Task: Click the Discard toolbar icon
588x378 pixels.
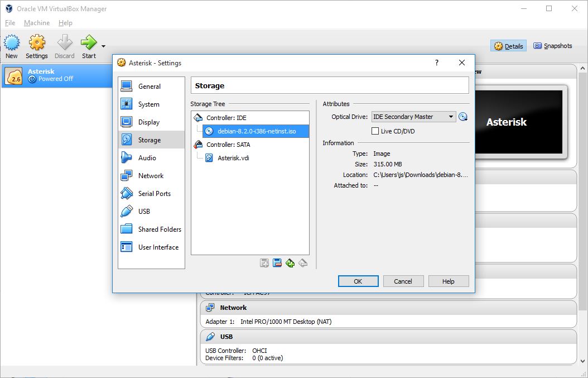Action: (65, 42)
